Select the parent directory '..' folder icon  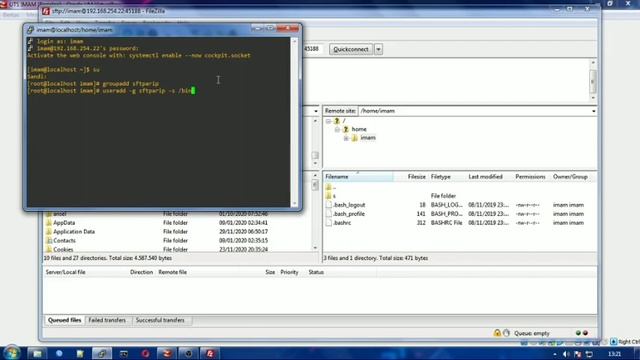[x=329, y=187]
